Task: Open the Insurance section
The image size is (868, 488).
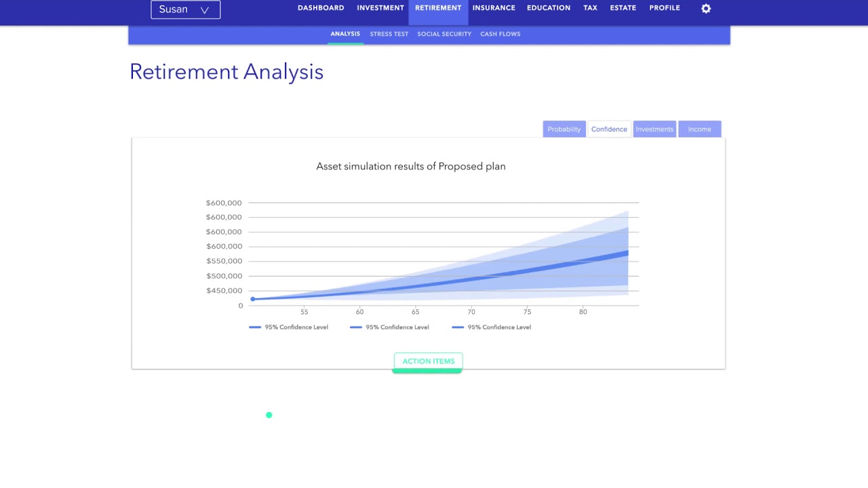Action: (x=494, y=8)
